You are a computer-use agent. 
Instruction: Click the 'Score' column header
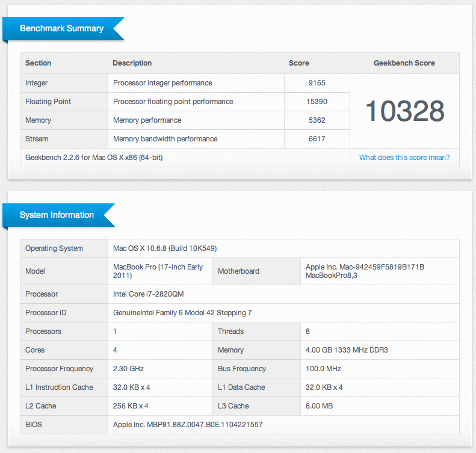pyautogui.click(x=298, y=63)
